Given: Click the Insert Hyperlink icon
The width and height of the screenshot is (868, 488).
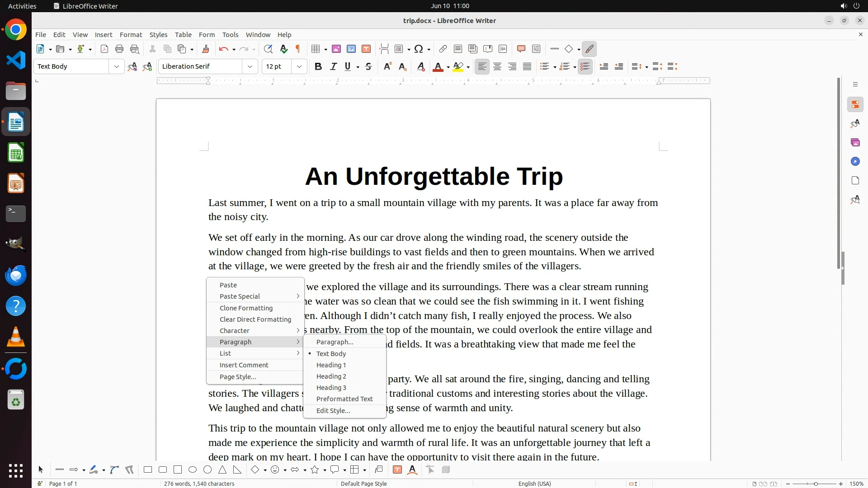Looking at the screenshot, I should [x=443, y=49].
